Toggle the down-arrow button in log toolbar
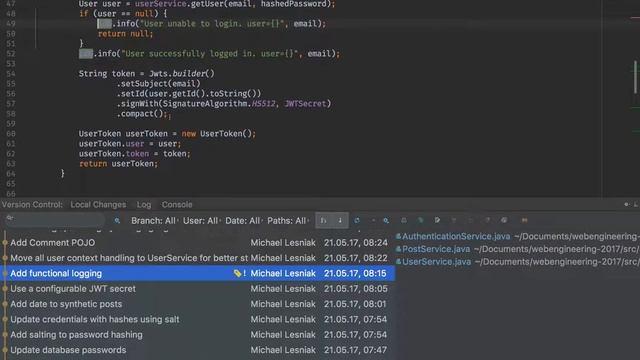 click(340, 220)
